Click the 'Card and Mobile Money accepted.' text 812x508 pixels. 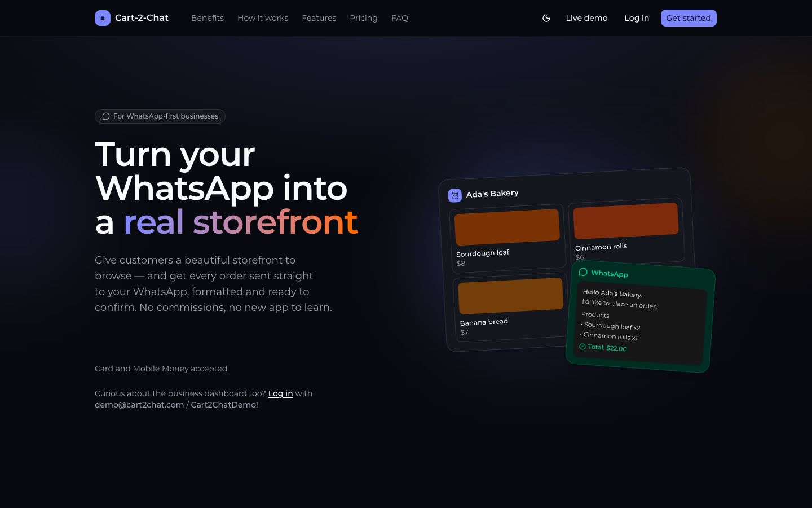[162, 369]
